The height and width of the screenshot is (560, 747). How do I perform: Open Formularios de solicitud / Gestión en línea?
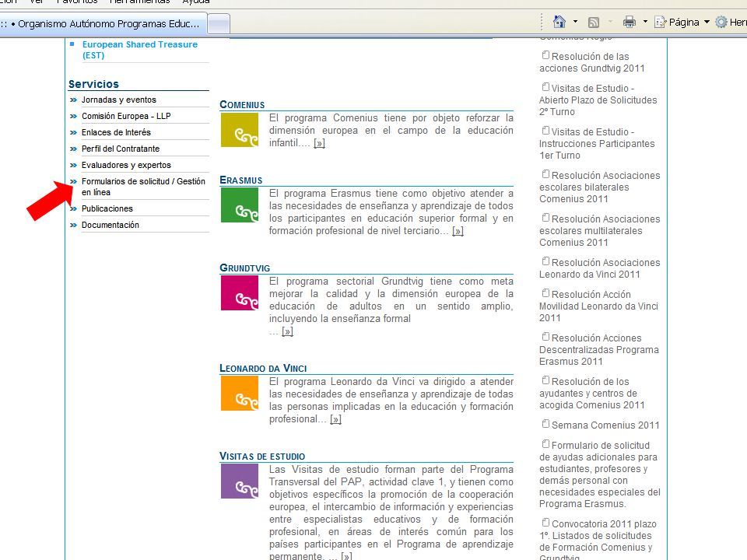coord(143,187)
